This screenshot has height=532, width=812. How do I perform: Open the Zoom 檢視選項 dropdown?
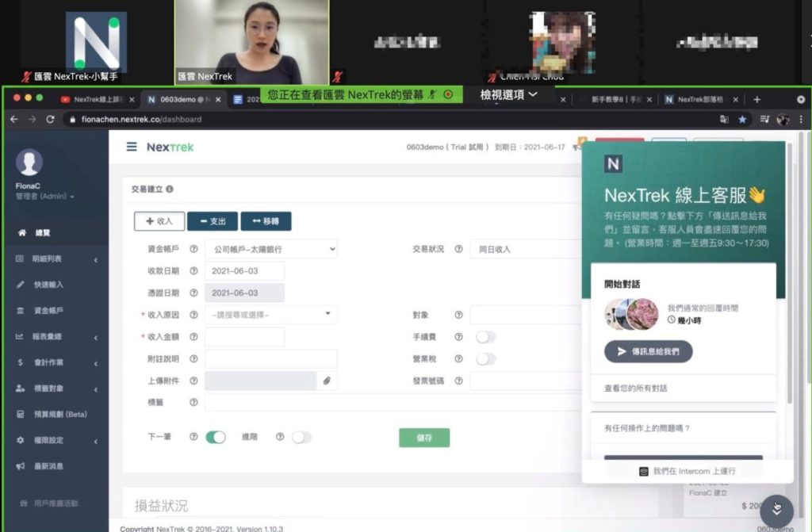(x=508, y=95)
